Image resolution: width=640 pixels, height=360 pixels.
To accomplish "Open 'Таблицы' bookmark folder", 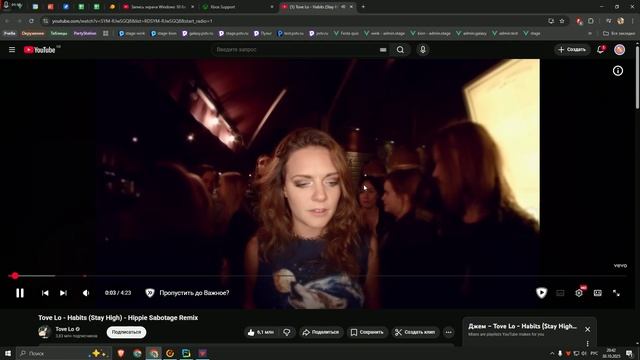I will [x=59, y=33].
